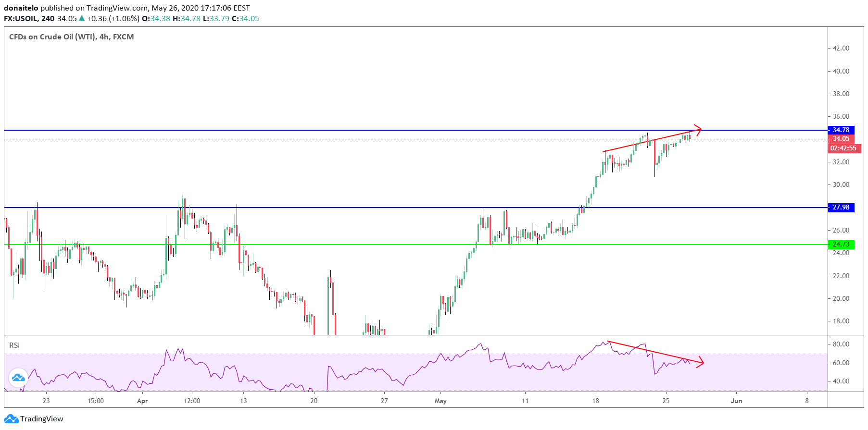The height and width of the screenshot is (430, 868).
Task: Click the Jun label on the time axis
Action: coord(736,401)
